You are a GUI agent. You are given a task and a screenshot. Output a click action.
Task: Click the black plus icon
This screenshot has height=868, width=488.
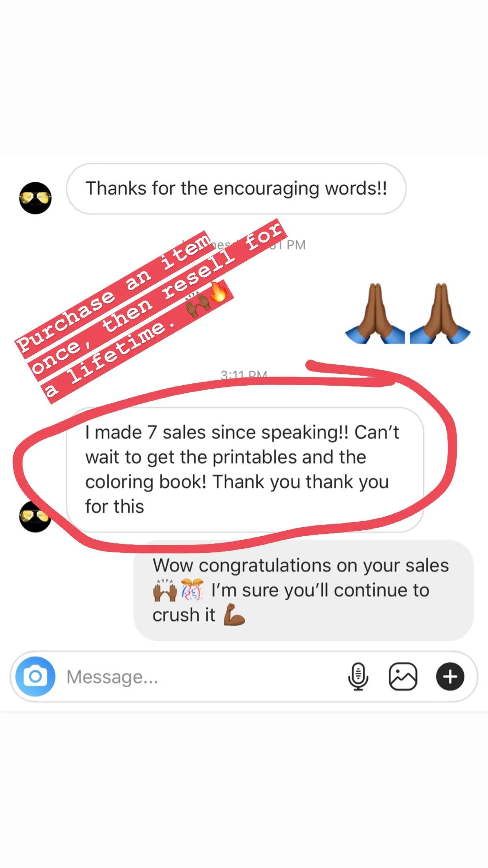(450, 677)
